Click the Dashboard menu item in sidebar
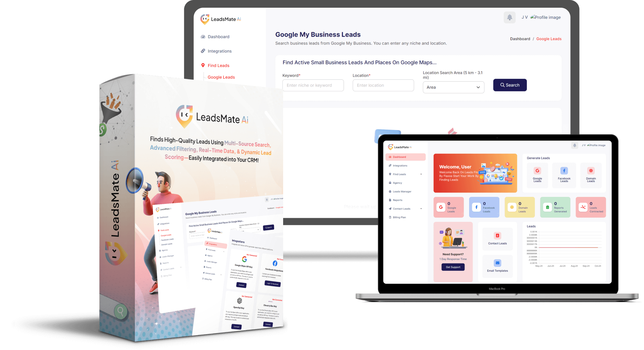This screenshot has height=350, width=644. [x=218, y=37]
